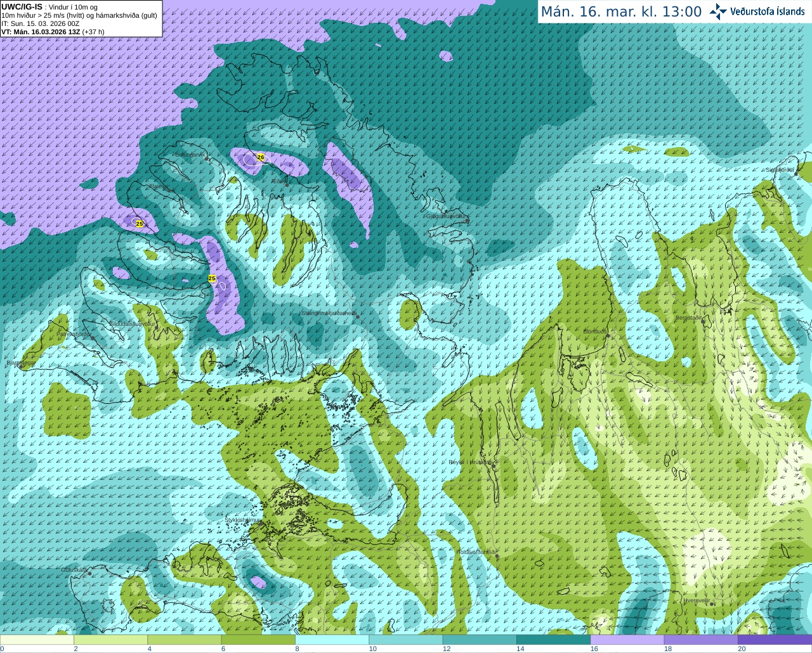Screen dimensions: 812x653
Task: Click the Steingrímsfjarðarheiði station label
Action: point(328,313)
